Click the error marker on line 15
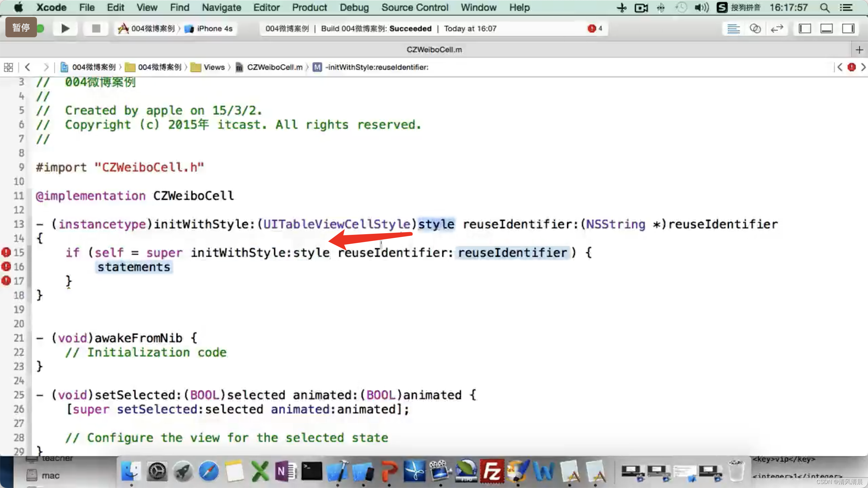The image size is (868, 488). coord(6,252)
